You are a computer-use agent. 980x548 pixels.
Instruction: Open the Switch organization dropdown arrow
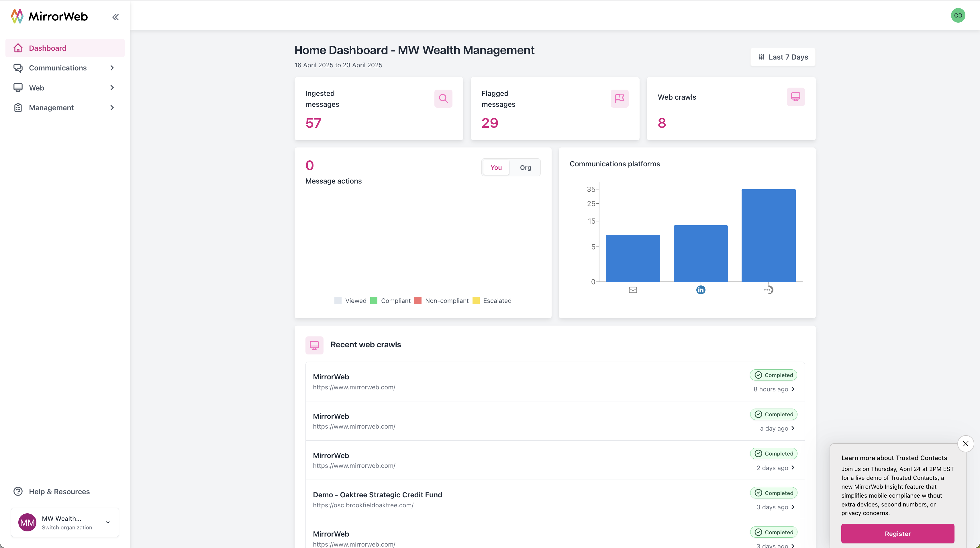pos(108,523)
